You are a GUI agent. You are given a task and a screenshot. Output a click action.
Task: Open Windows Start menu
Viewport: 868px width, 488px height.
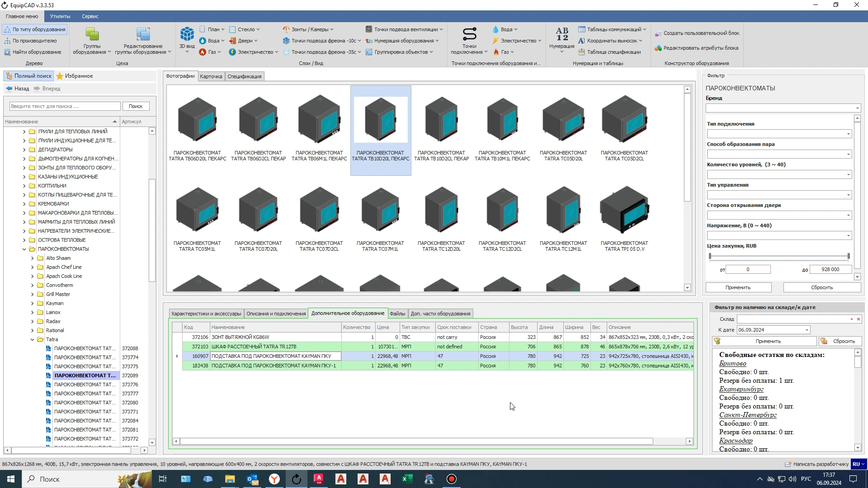pos(11,479)
